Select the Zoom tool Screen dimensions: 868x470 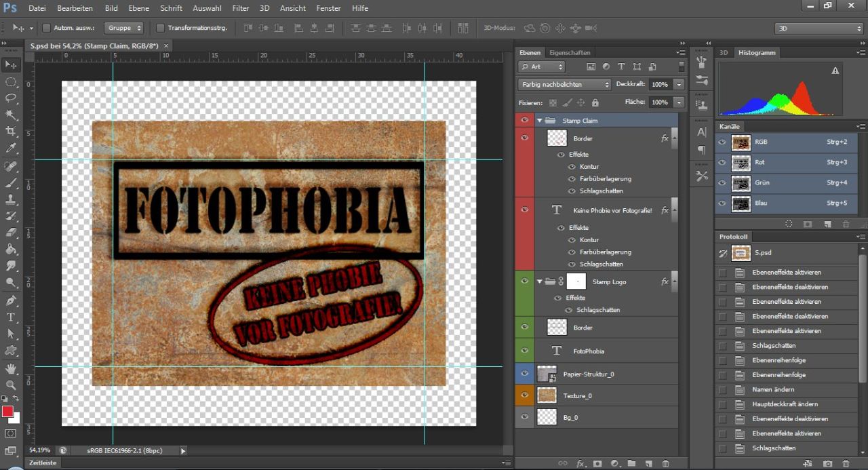[x=12, y=385]
